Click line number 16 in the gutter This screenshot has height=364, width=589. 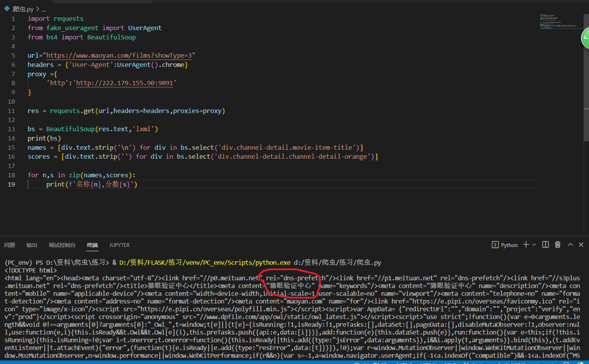click(12, 157)
